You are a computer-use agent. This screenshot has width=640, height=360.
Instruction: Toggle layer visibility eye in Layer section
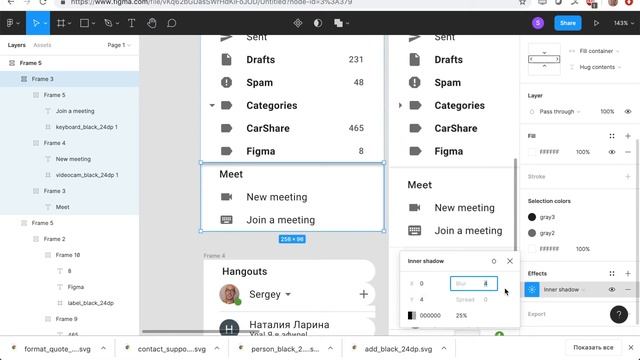[628, 111]
